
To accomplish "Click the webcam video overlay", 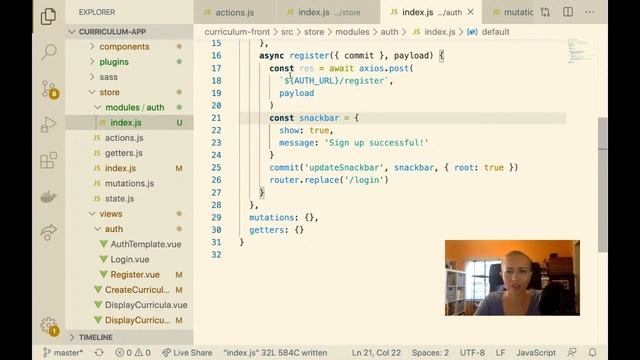I will pos(512,278).
